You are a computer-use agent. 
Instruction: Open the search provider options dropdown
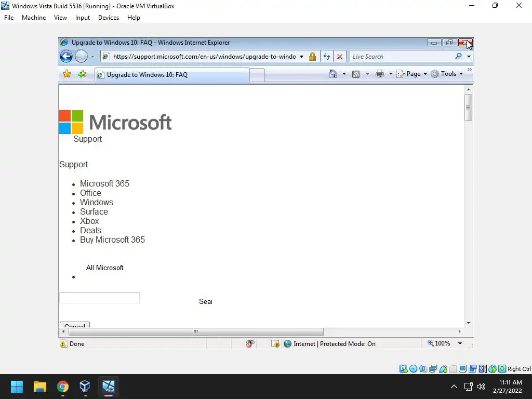469,57
